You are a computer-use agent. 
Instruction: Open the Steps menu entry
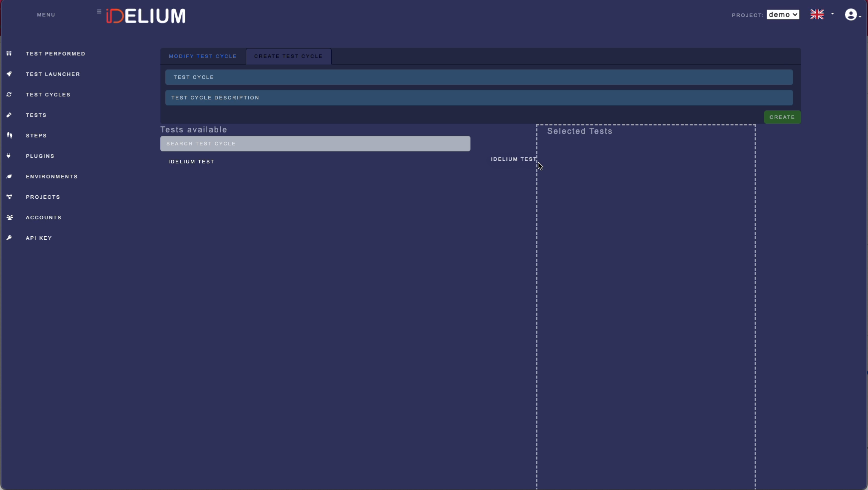[36, 135]
